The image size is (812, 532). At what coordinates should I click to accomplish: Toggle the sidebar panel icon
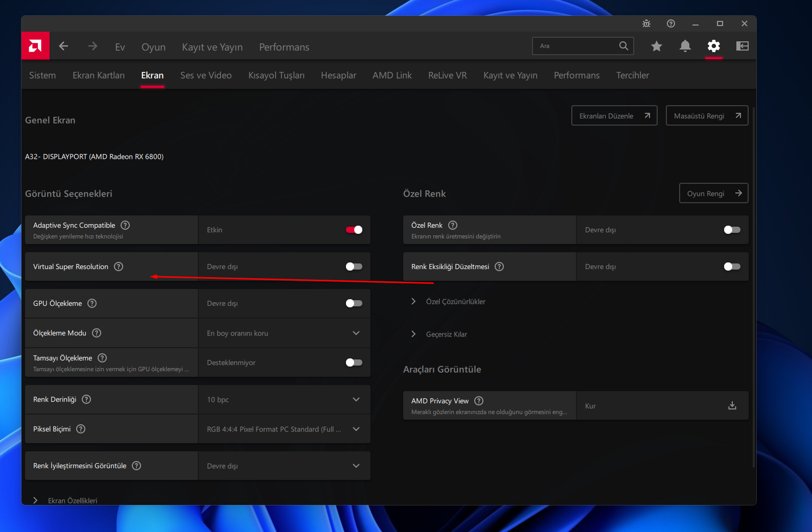click(742, 46)
